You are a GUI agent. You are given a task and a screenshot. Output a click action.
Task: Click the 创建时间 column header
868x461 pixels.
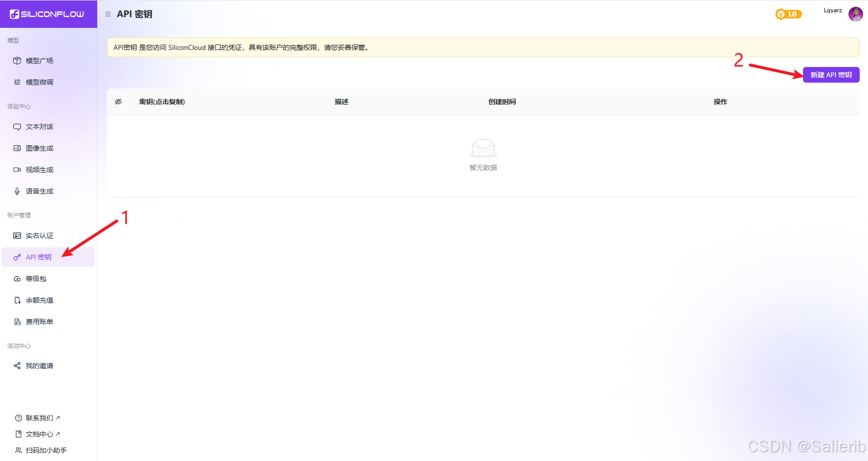[502, 102]
